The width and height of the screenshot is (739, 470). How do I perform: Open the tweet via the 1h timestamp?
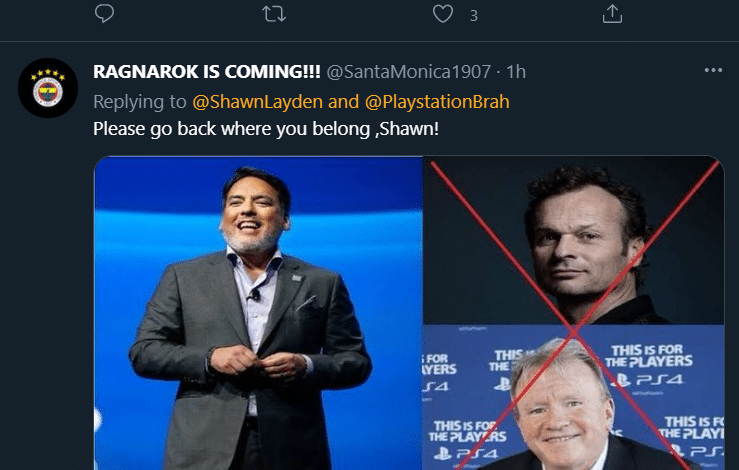516,72
